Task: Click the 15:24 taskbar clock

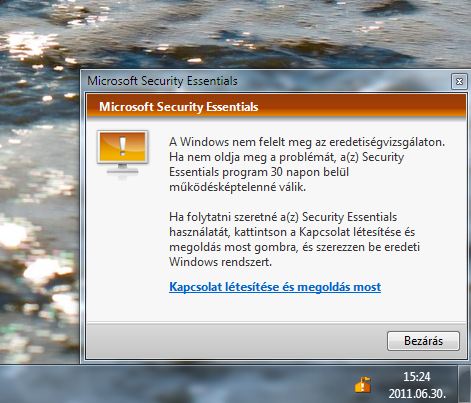Action: pyautogui.click(x=417, y=377)
